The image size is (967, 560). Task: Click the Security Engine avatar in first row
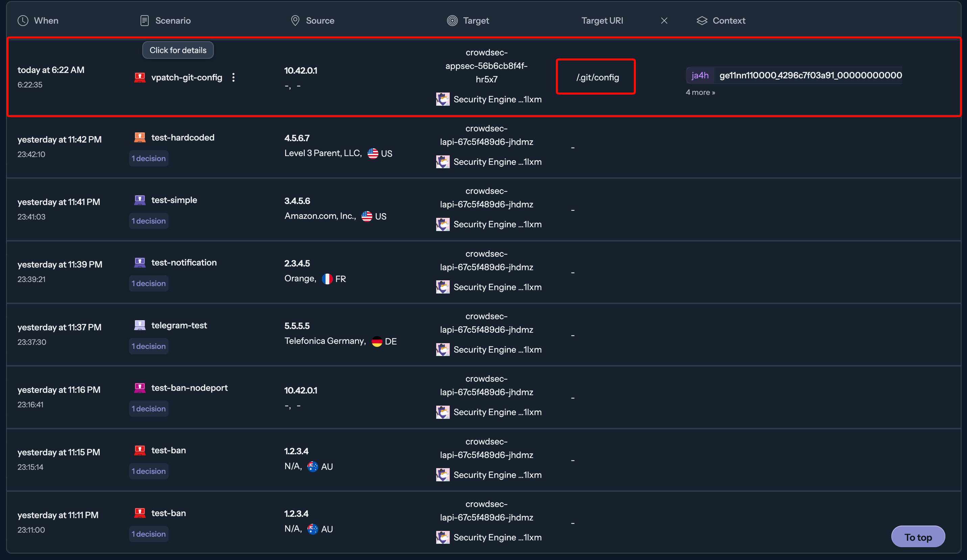(x=442, y=99)
